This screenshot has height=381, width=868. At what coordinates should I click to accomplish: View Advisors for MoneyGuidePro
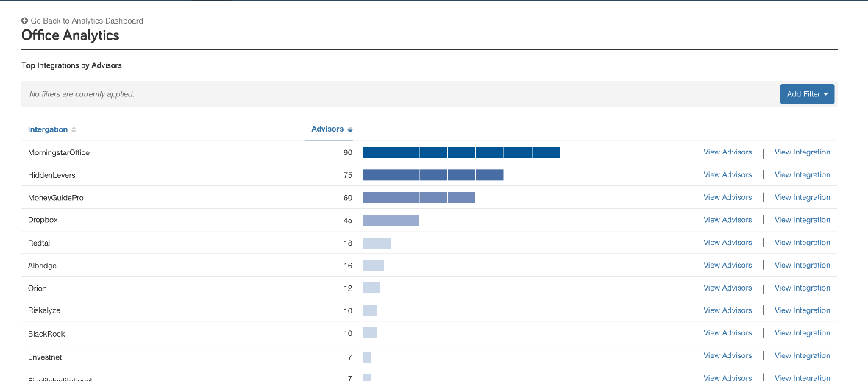click(728, 198)
